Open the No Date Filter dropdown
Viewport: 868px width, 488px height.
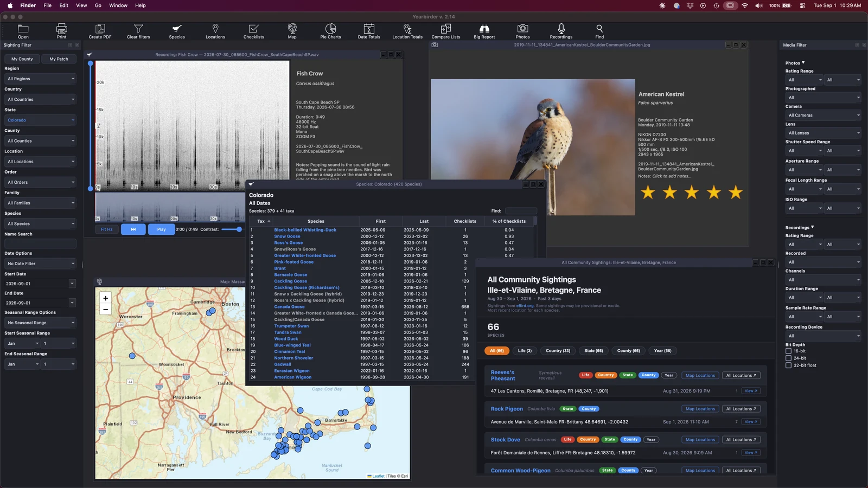click(x=41, y=264)
